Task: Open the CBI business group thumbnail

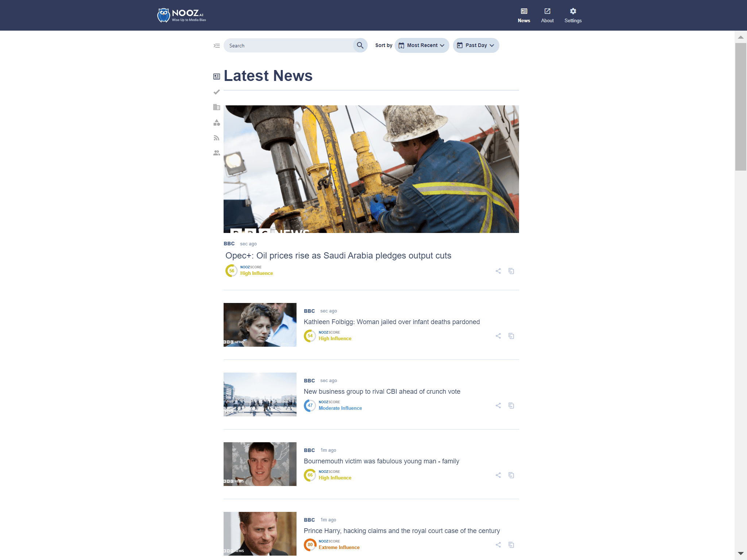Action: point(260,394)
